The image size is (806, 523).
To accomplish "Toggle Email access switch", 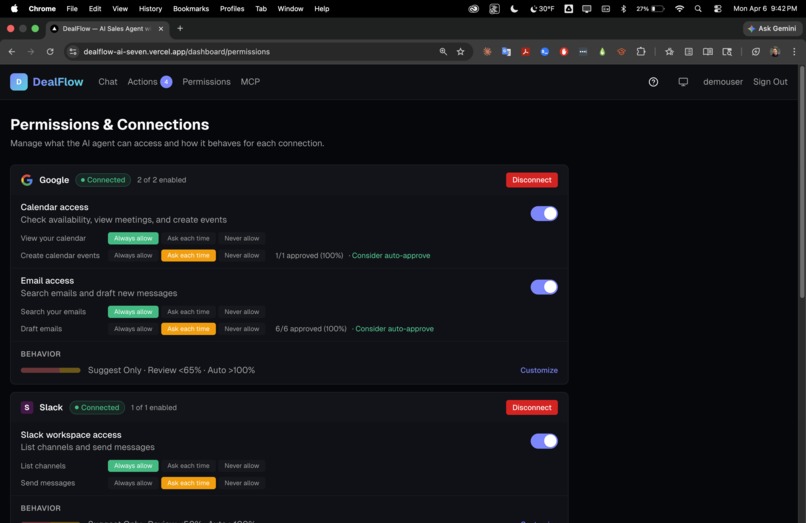I will (544, 287).
